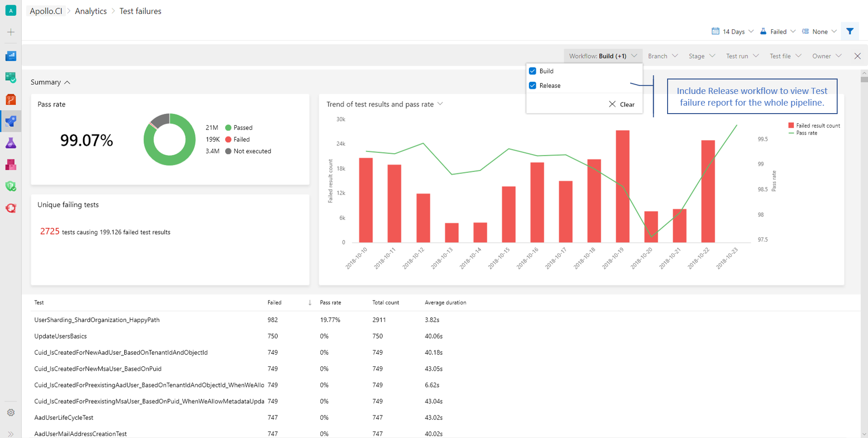Open Boards from the left sidebar
Viewport: 868px width, 438px height.
[x=11, y=78]
